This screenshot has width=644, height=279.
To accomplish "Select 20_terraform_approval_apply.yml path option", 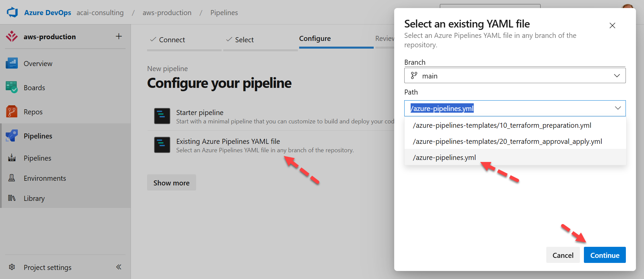I will tap(515, 142).
